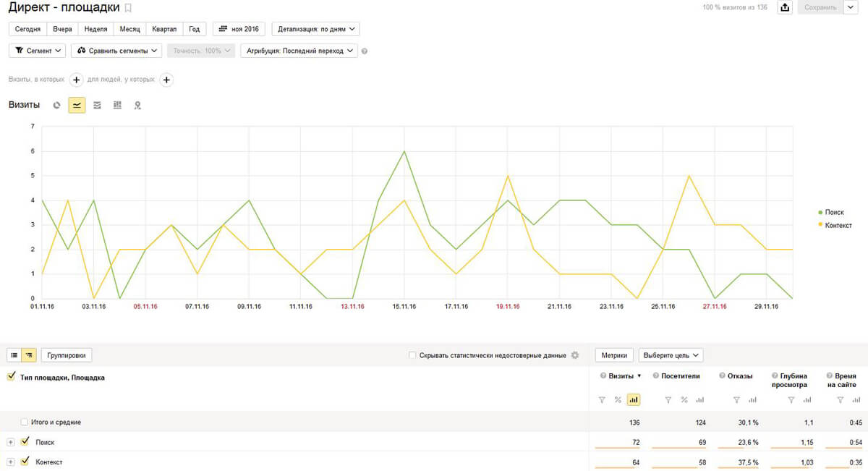Switch chart to map view

137,105
